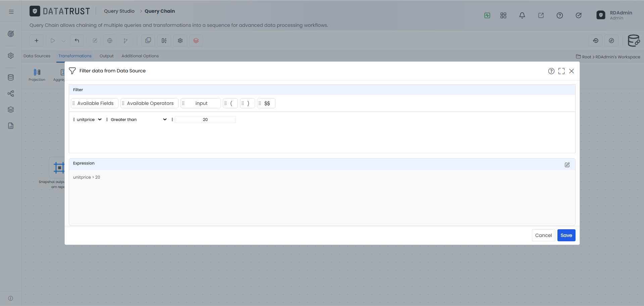The height and width of the screenshot is (306, 644).
Task: Click the plus add button in toolbar
Action: coord(37,41)
